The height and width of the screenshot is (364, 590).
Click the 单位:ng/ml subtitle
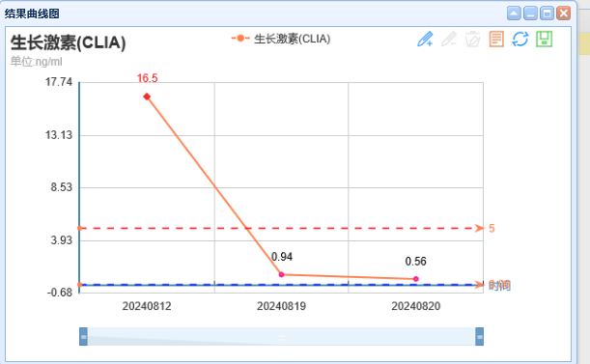(x=36, y=62)
